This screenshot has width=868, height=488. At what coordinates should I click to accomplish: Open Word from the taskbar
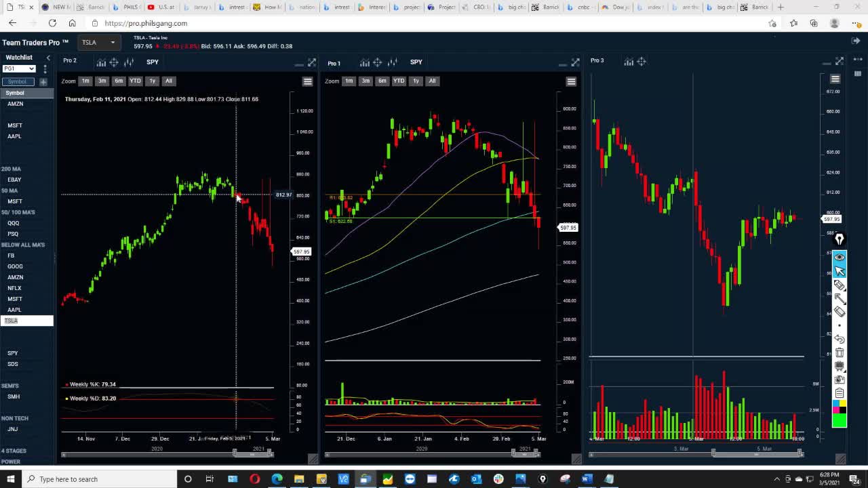[587, 479]
